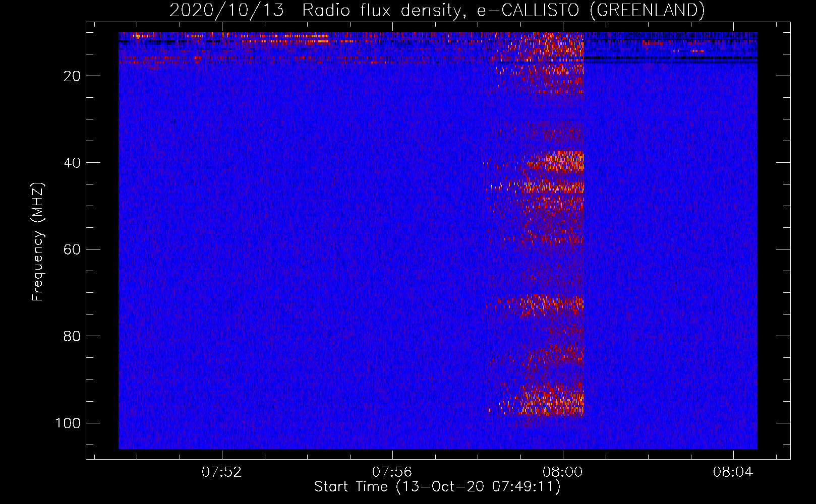
Task: Click the 07:56 time tick label
Action: (392, 472)
